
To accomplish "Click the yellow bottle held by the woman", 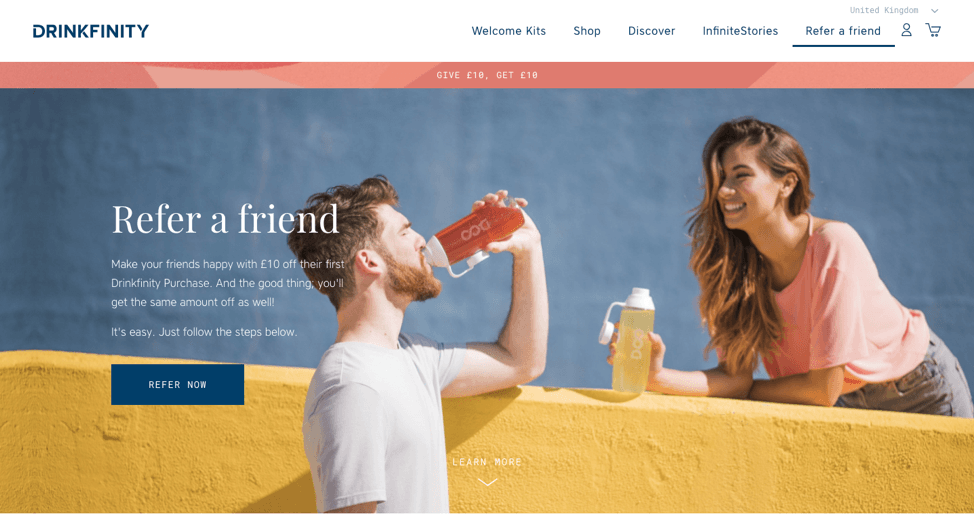I will point(629,340).
